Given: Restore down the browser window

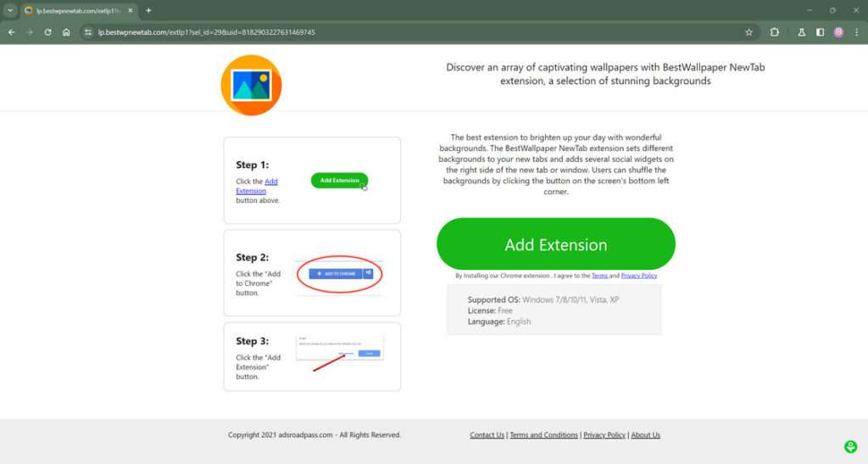Looking at the screenshot, I should click(832, 10).
